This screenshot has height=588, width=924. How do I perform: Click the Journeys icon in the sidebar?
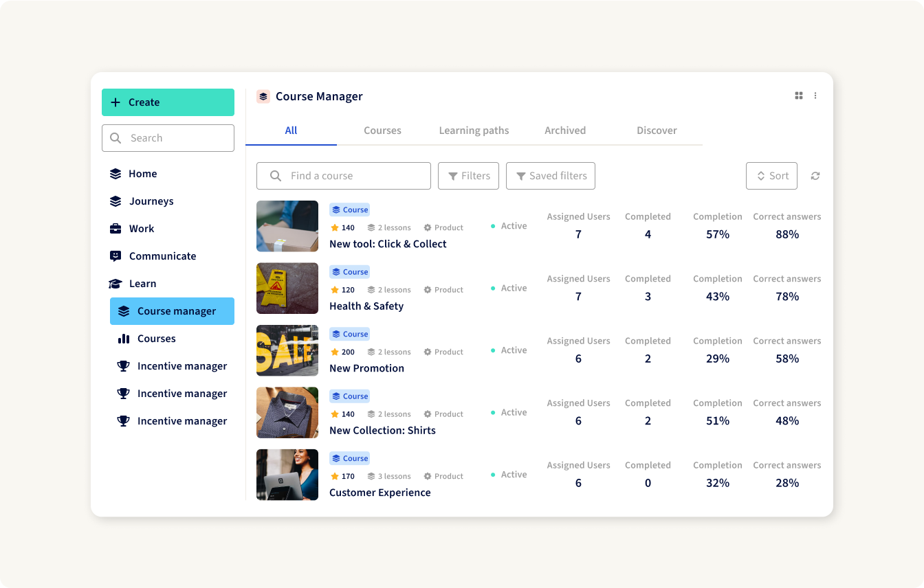[x=115, y=201]
